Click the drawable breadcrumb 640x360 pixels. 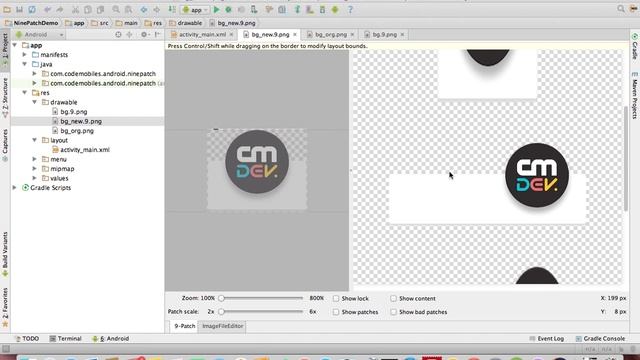coord(186,23)
